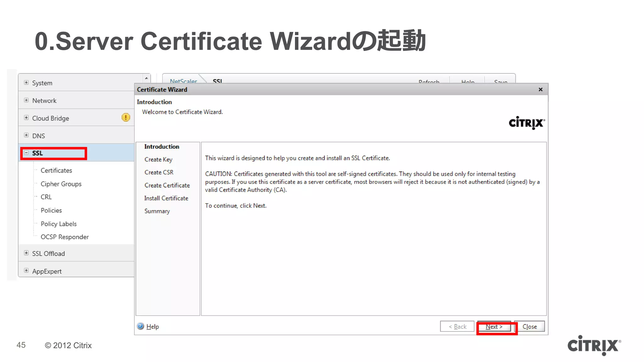This screenshot has width=644, height=362.
Task: Open Certificates under SSL
Action: point(56,170)
